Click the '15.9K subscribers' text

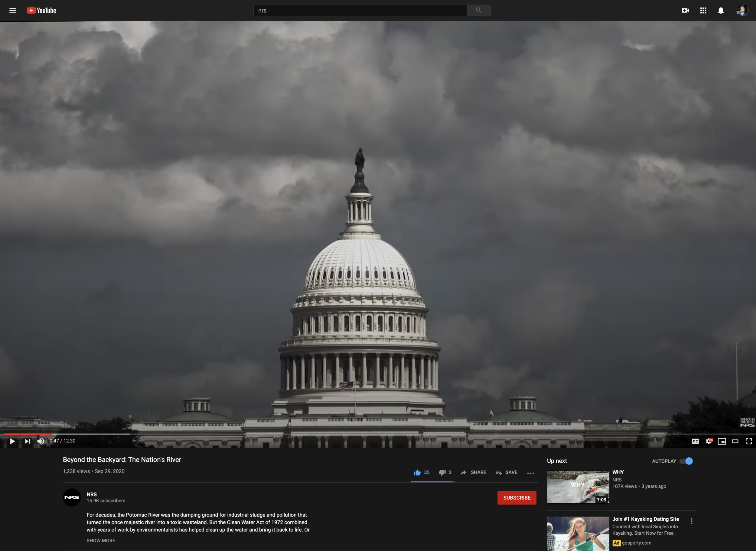106,501
